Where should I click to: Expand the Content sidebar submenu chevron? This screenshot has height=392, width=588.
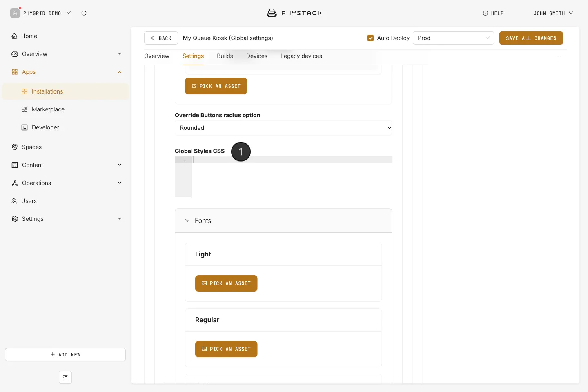point(120,165)
